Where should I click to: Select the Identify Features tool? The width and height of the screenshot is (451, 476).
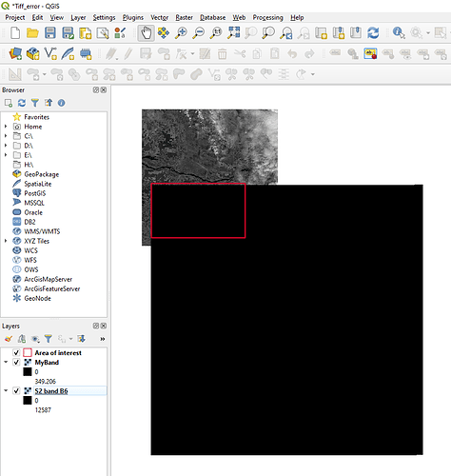[399, 33]
